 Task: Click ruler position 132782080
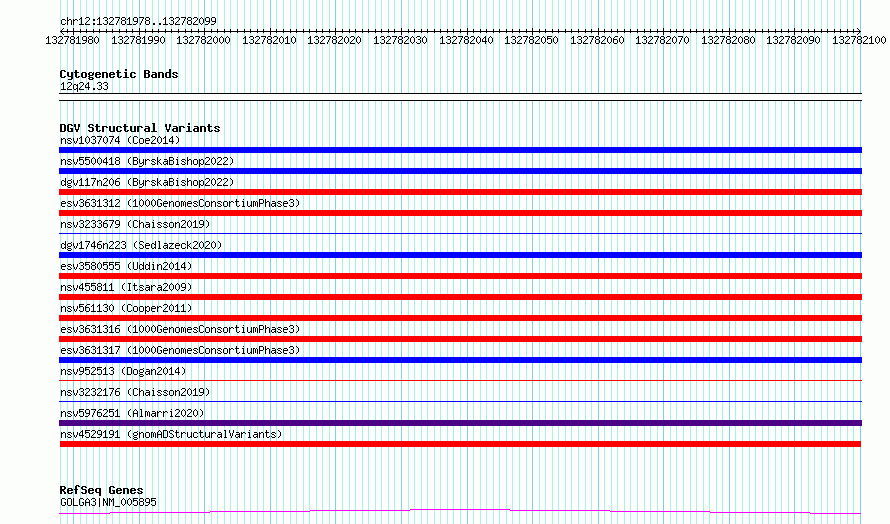[728, 40]
